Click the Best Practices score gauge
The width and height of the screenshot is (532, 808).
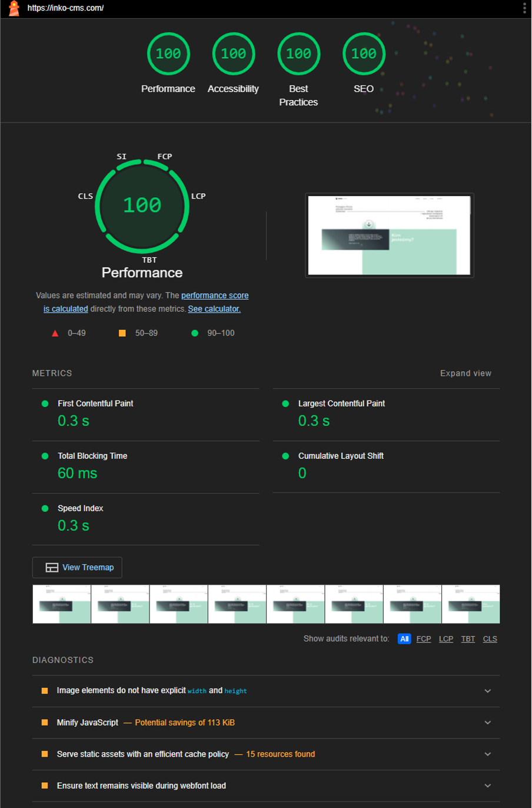tap(298, 54)
